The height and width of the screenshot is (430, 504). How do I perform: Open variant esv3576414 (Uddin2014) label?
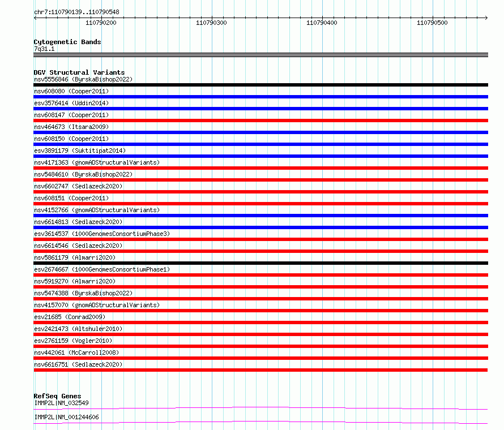[71, 103]
